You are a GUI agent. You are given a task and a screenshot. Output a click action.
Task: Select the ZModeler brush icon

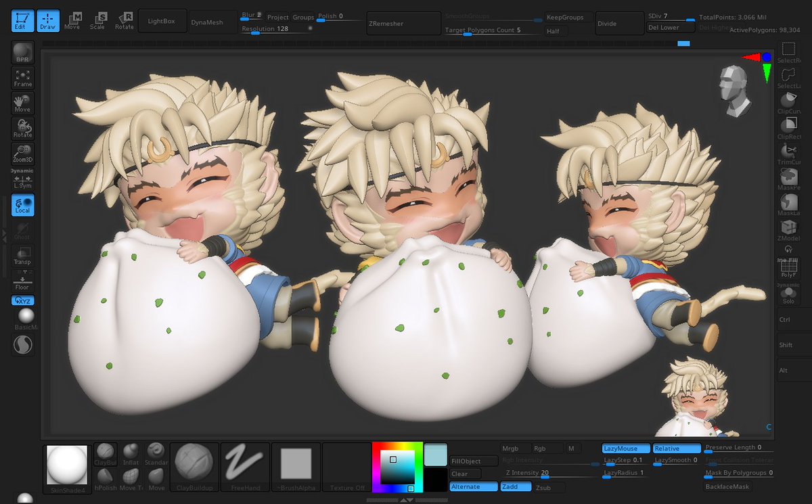click(x=789, y=230)
